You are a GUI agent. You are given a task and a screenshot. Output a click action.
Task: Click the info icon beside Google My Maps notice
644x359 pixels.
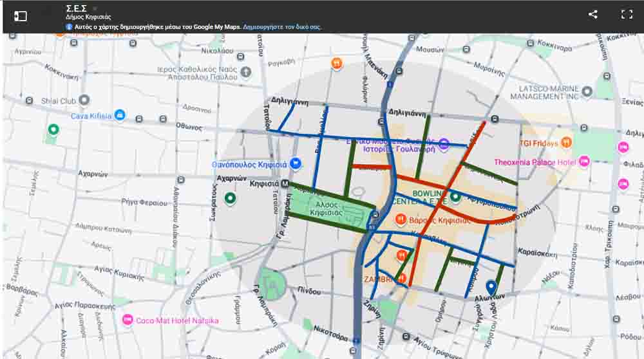click(69, 27)
